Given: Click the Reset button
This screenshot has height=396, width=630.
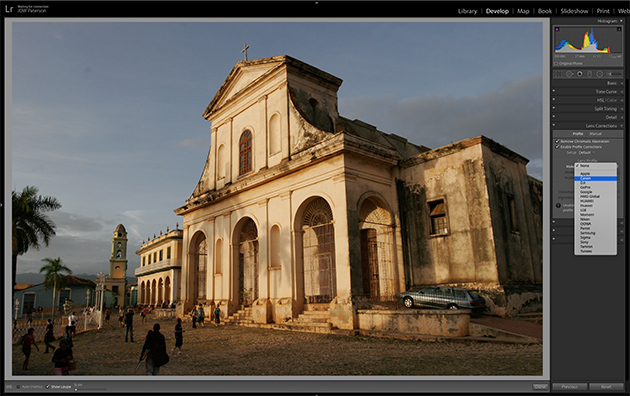Looking at the screenshot, I should [606, 387].
